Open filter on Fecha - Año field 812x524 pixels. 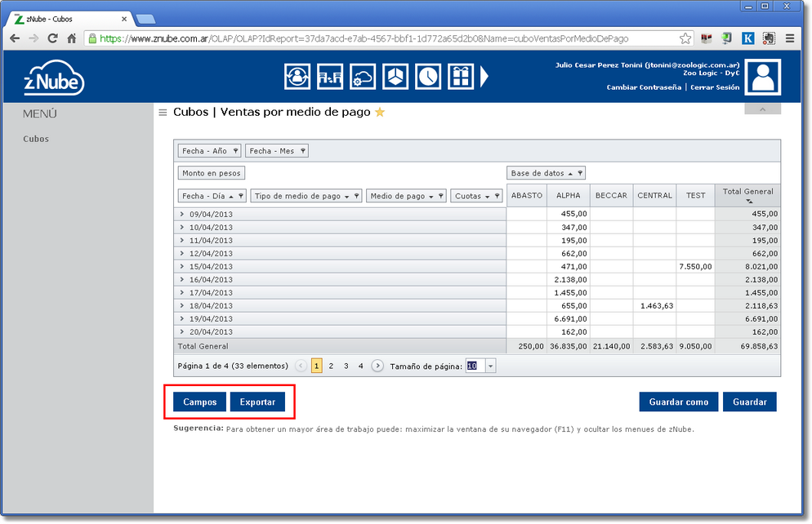[235, 151]
